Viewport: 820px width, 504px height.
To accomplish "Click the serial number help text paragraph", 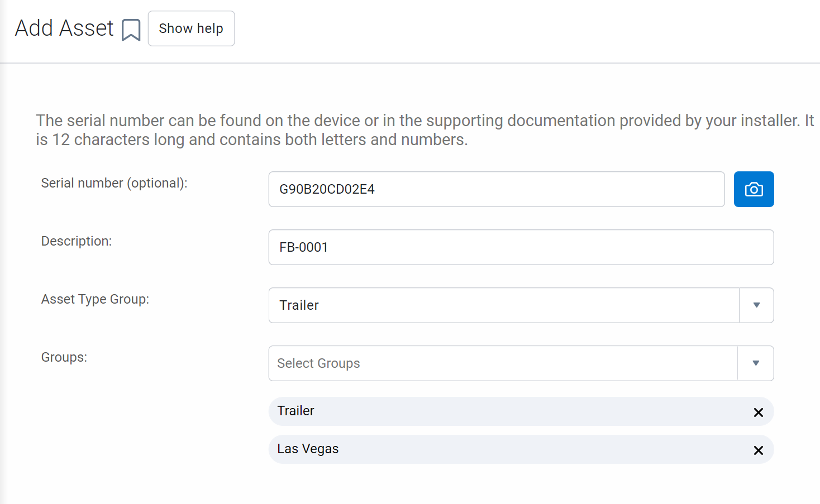I will (425, 129).
